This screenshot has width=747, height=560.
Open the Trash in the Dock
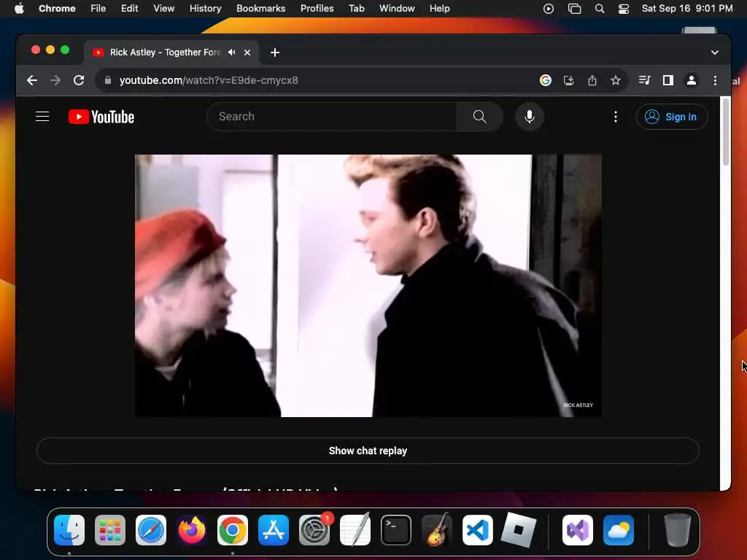coord(677,529)
